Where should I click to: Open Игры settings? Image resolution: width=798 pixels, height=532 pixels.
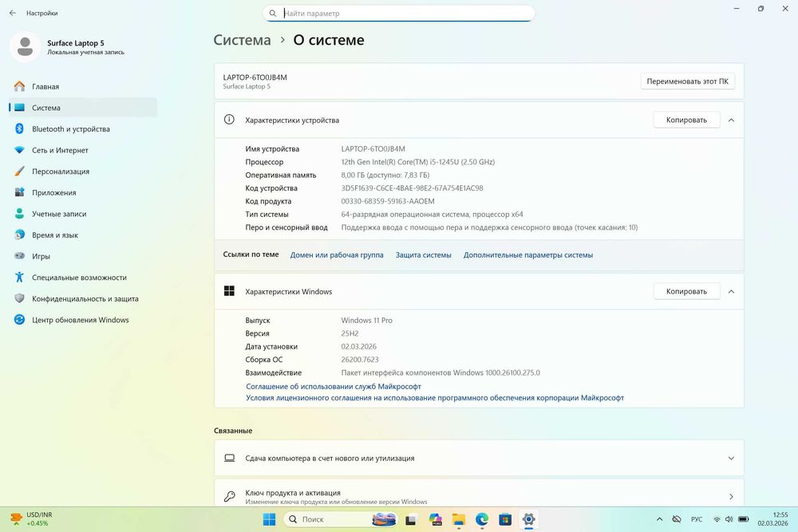tap(83, 256)
